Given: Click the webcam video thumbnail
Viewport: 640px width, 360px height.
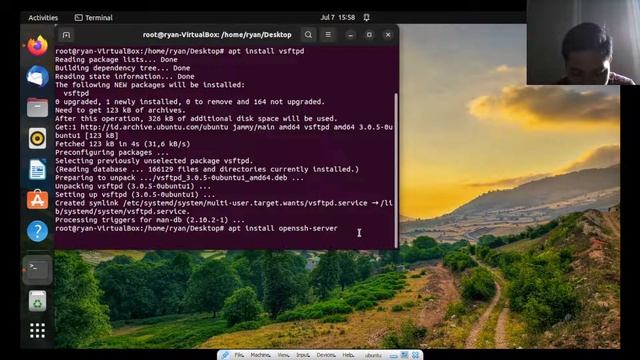Looking at the screenshot, I should [x=583, y=42].
